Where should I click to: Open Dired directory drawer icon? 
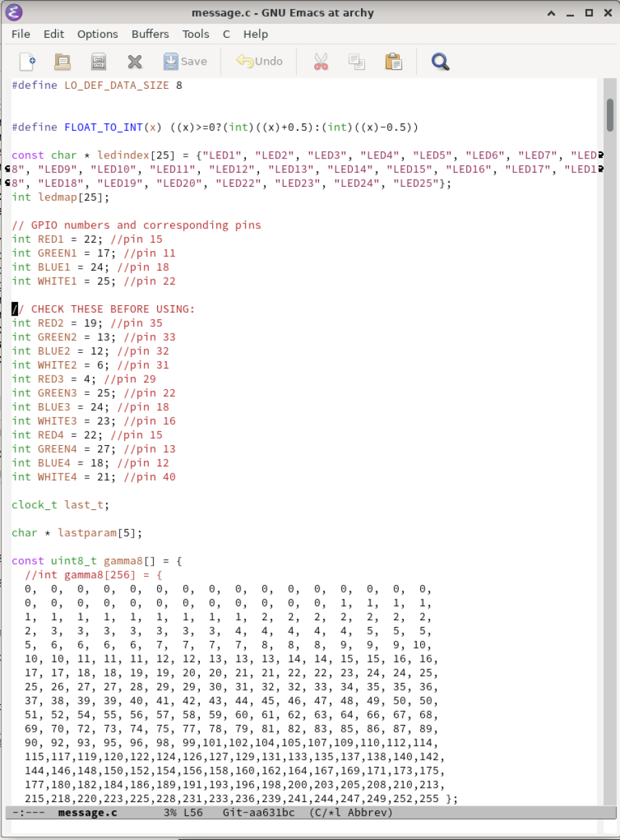pos(99,61)
